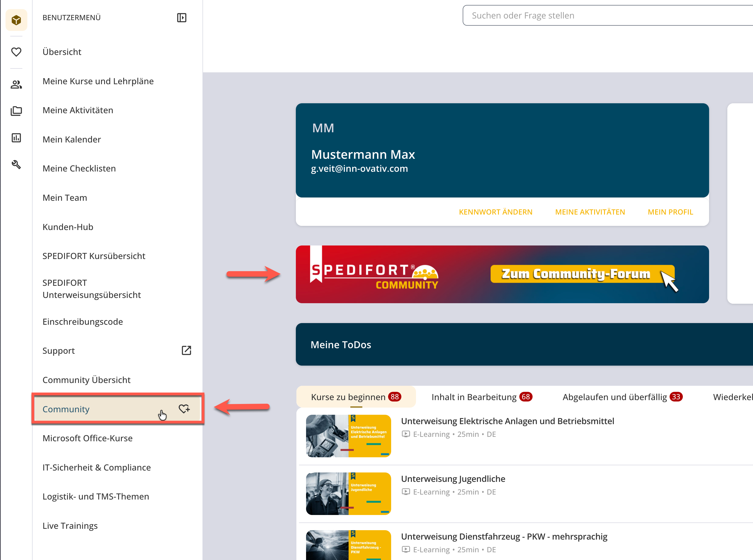Switch to Abgelaufen und überfällig tab

click(622, 397)
